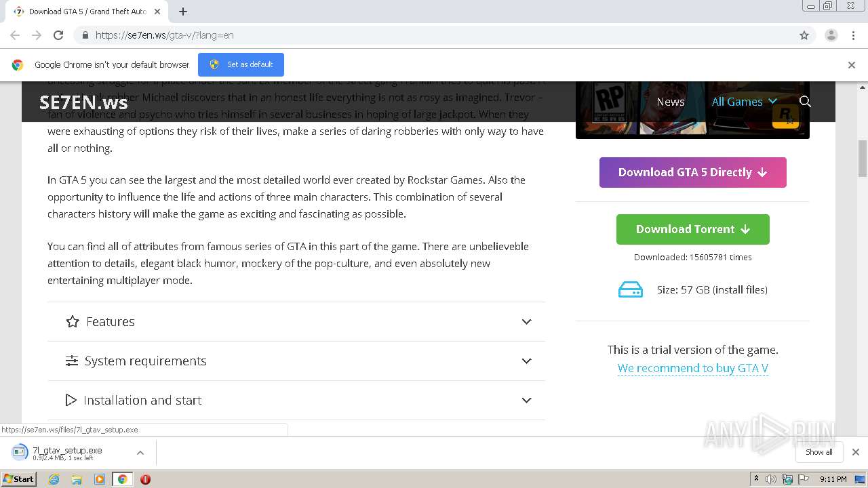Click Show all downloads button
The width and height of the screenshot is (868, 488).
coord(819,452)
